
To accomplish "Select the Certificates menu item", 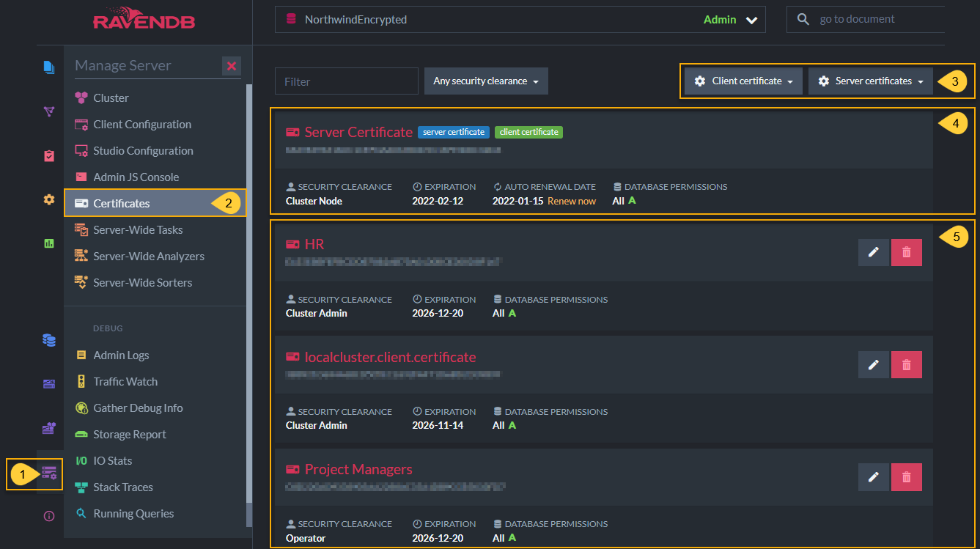I will pyautogui.click(x=155, y=203).
